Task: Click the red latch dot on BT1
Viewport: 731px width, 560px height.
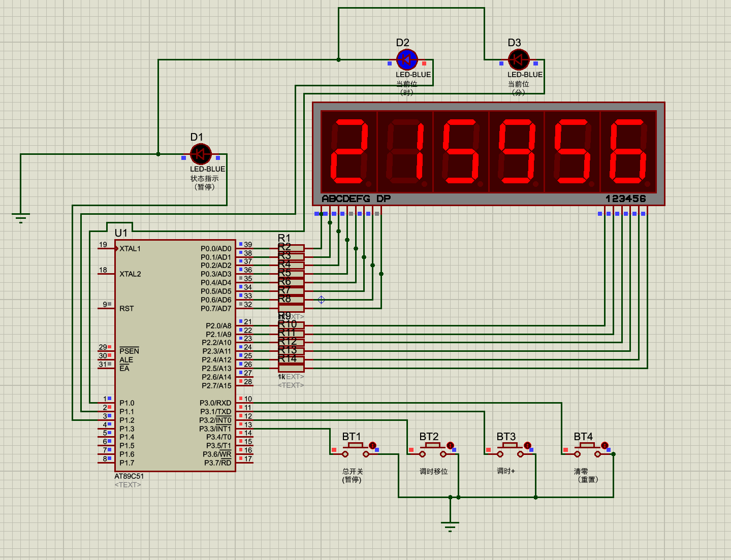Action: click(372, 445)
